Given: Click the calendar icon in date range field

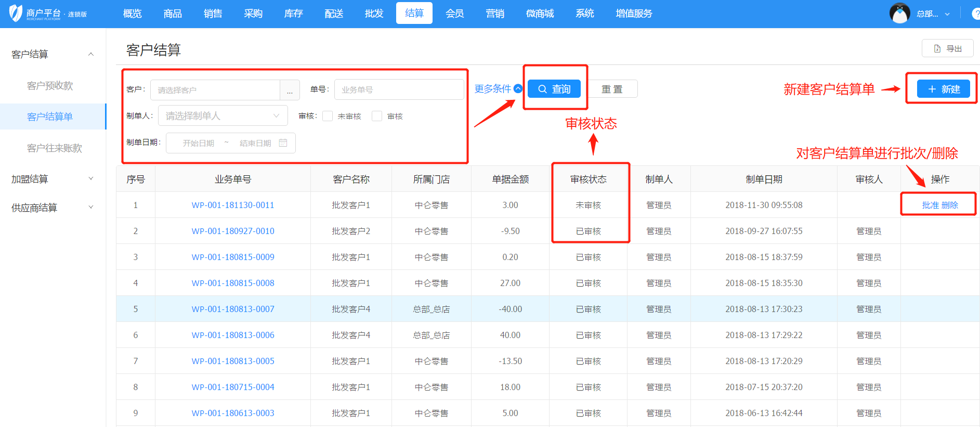Looking at the screenshot, I should [x=283, y=143].
